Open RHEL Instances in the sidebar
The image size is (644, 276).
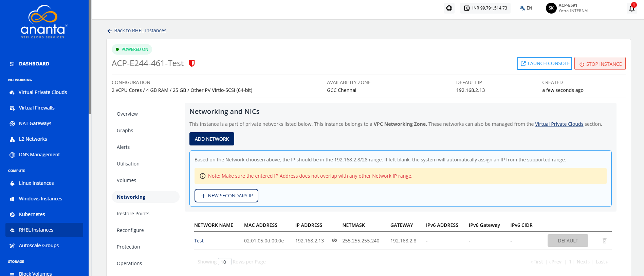[x=44, y=230]
